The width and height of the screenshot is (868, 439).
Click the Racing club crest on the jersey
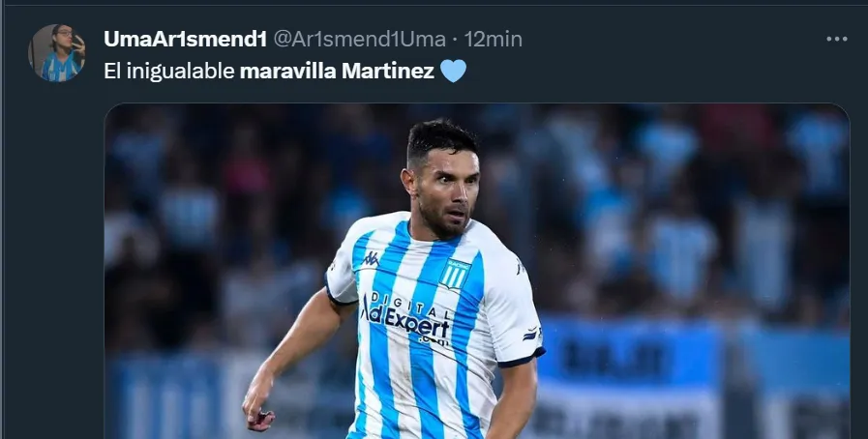point(455,273)
